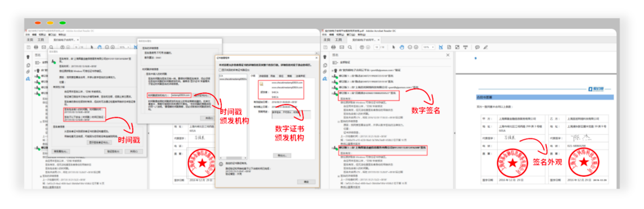Click 导出 button in certificate viewer
This screenshot has height=209, width=644.
coord(282,156)
